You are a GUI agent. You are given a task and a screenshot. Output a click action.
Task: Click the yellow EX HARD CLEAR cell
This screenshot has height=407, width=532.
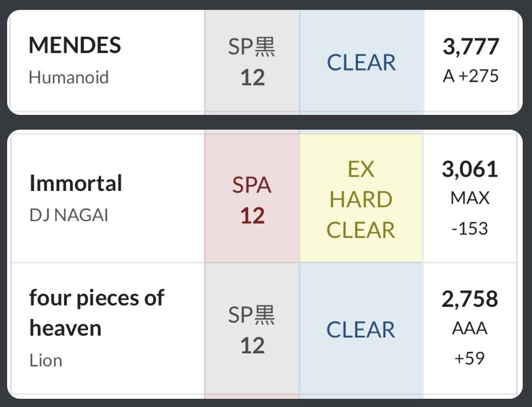pyautogui.click(x=361, y=200)
